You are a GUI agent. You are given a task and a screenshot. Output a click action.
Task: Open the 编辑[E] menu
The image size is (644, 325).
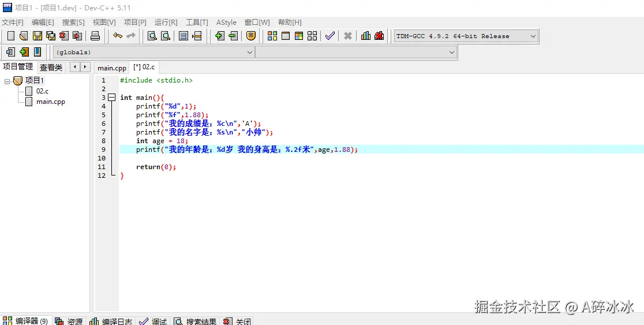point(43,22)
